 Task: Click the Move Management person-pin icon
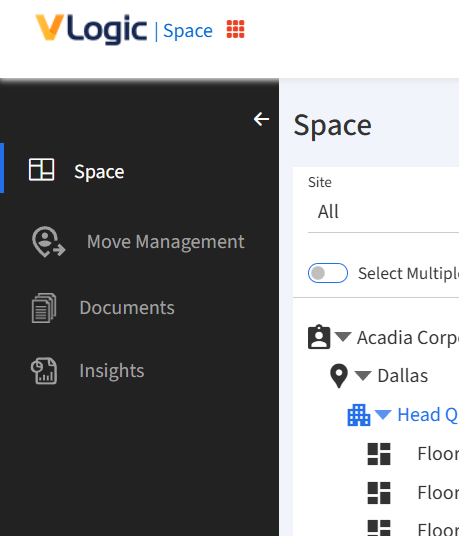tap(48, 241)
